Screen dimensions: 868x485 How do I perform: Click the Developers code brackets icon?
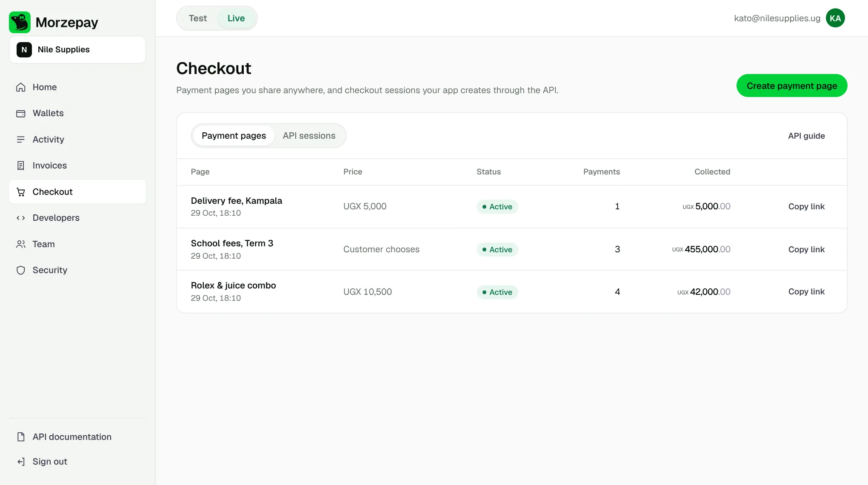(21, 218)
